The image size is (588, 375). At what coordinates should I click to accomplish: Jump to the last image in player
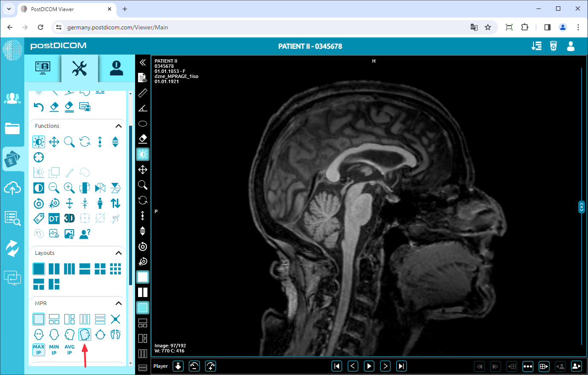[x=401, y=366]
